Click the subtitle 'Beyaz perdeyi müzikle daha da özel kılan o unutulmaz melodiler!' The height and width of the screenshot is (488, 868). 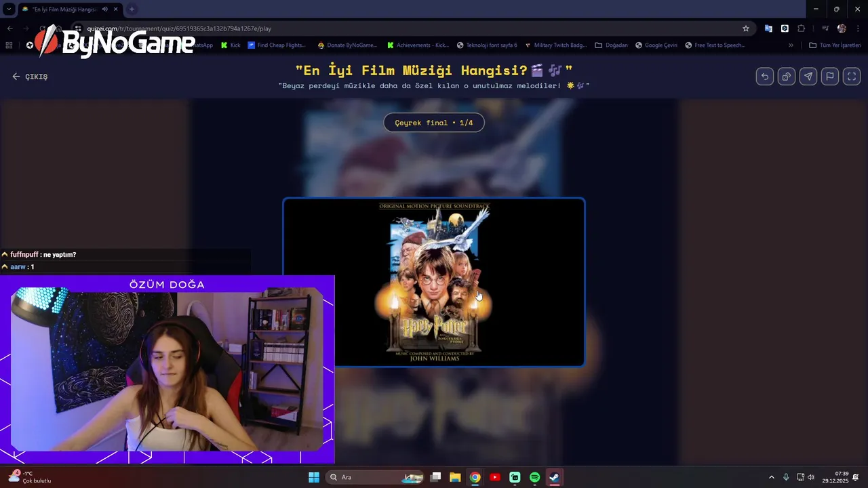click(434, 86)
